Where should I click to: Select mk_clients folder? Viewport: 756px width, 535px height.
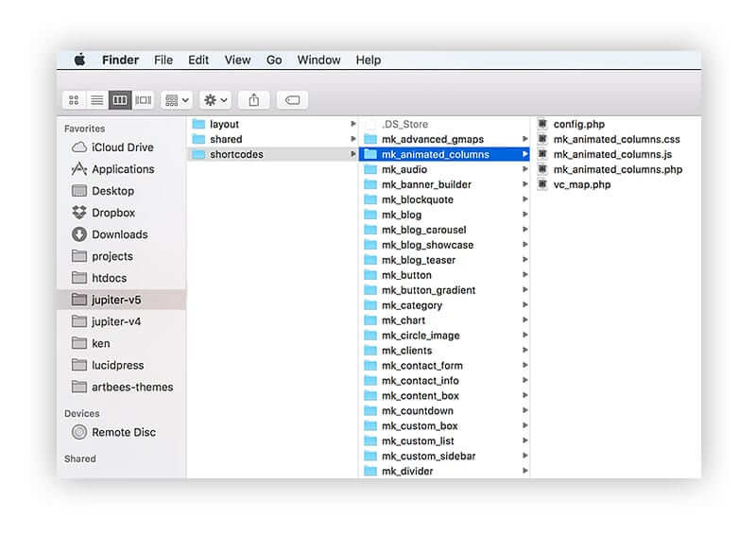tap(444, 351)
